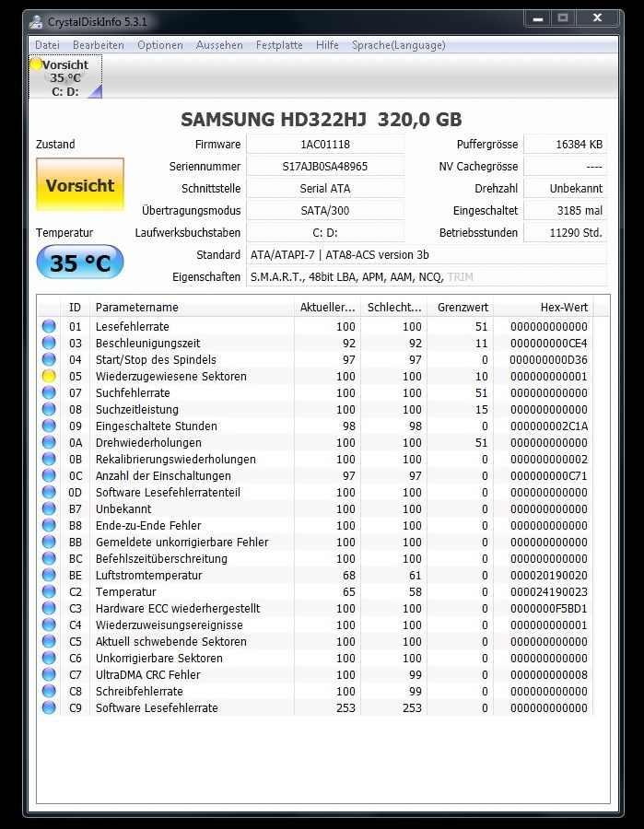Click the 35 °C temperature button
Viewport: 644px width, 829px height.
point(80,263)
